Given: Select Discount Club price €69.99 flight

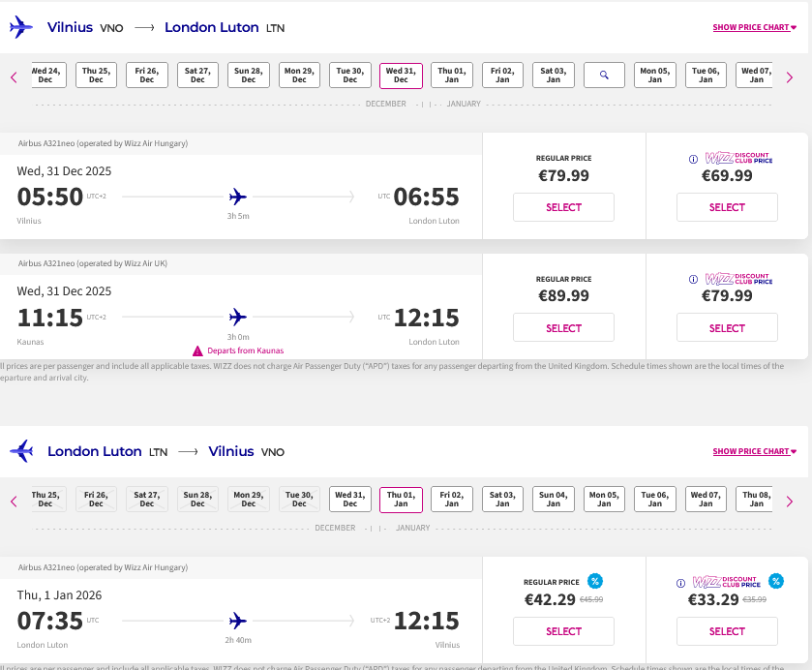Looking at the screenshot, I should point(727,207).
